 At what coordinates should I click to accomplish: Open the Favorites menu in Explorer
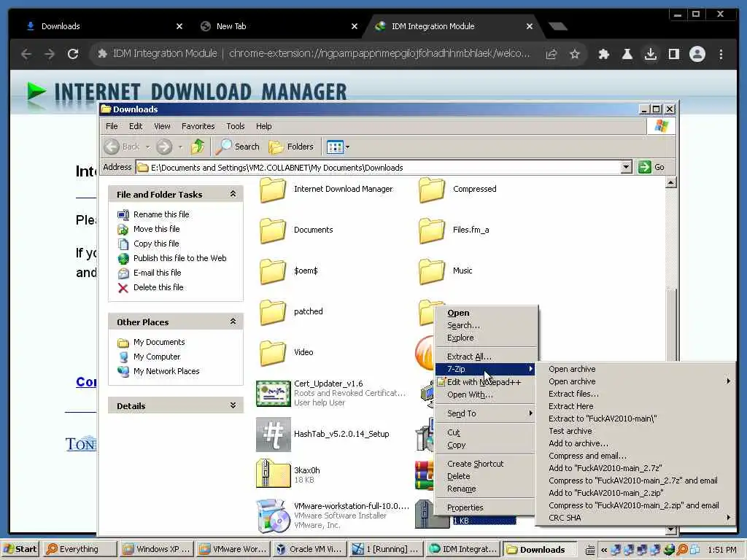point(198,126)
